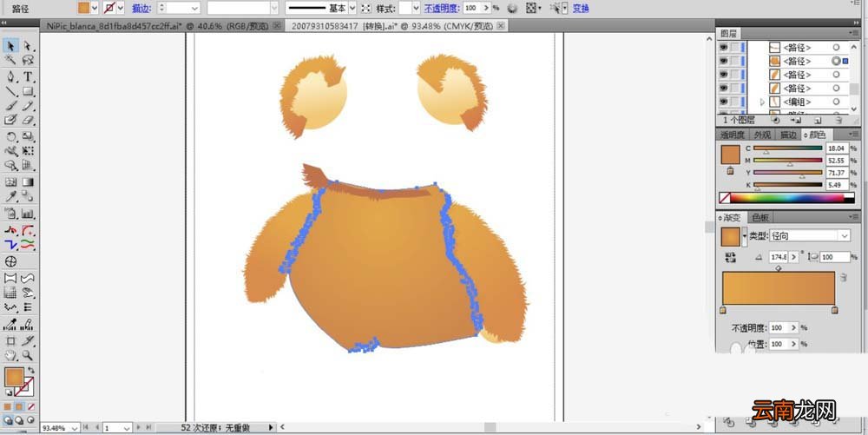Select the Rotate tool
868x435 pixels.
[x=10, y=136]
